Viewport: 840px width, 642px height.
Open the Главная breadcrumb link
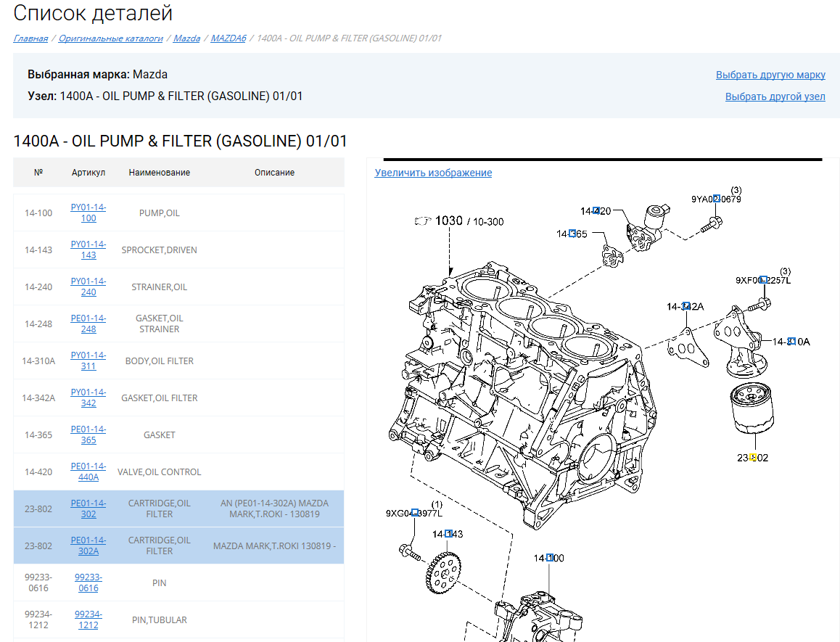click(30, 38)
